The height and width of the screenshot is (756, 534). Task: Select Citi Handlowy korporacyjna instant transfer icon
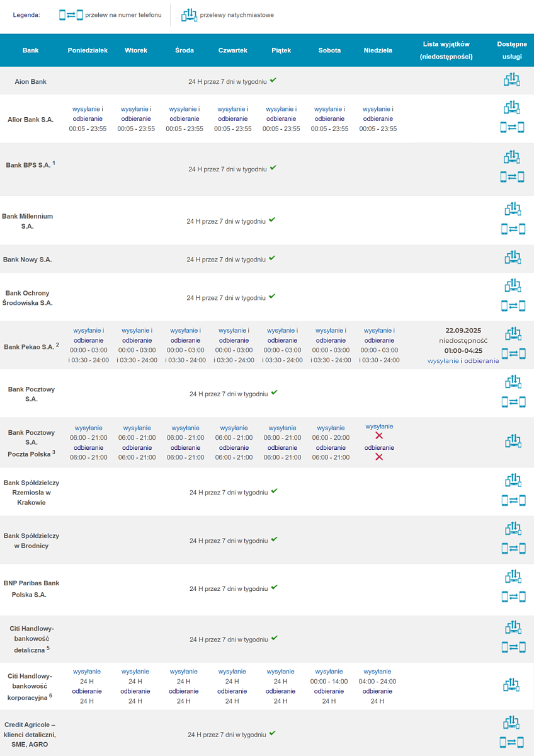[x=513, y=685]
